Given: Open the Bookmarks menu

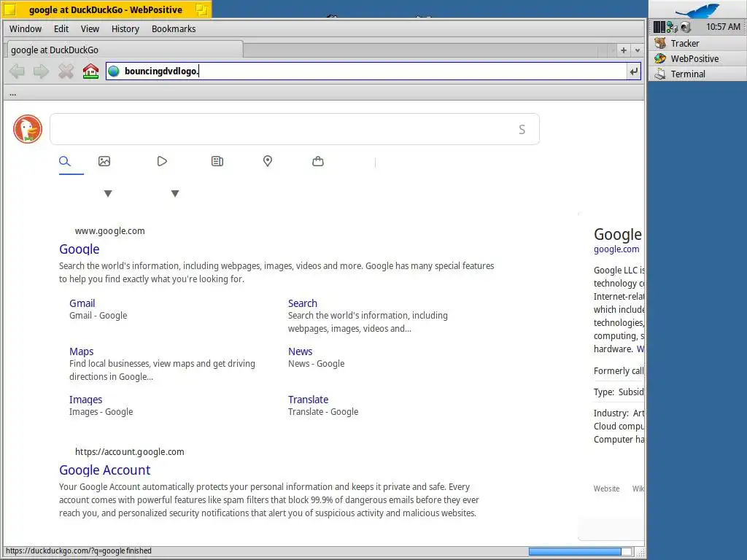Looking at the screenshot, I should click(174, 29).
